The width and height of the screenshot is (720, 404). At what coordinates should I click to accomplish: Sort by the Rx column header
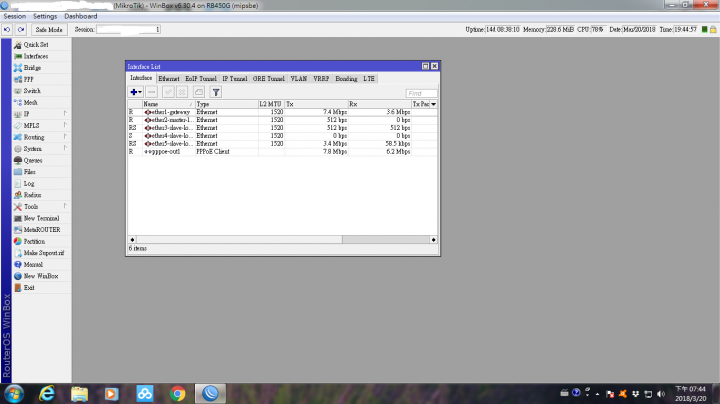click(x=379, y=104)
